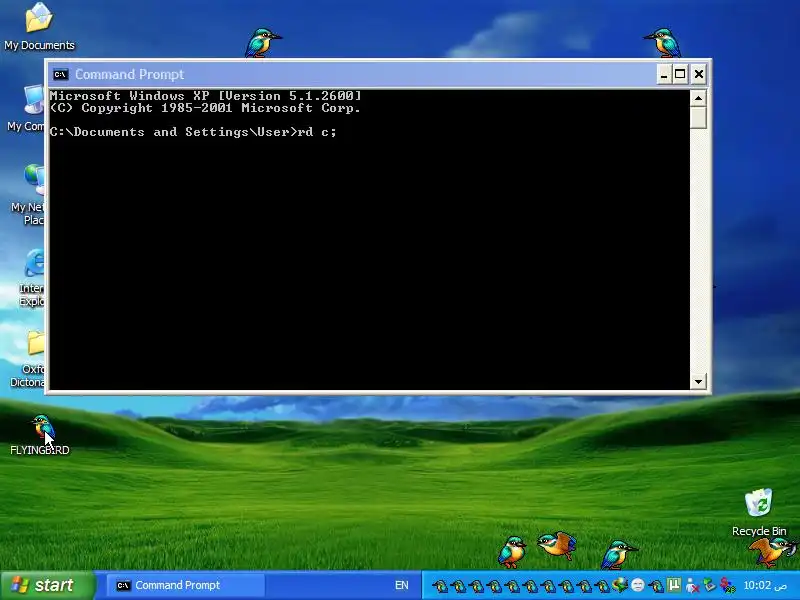
Task: Maximize the Command Prompt window
Action: [x=680, y=74]
